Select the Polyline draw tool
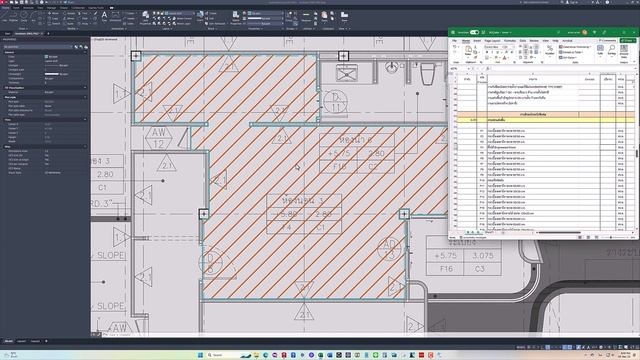Screen dimensions: 640x360 tap(13, 16)
